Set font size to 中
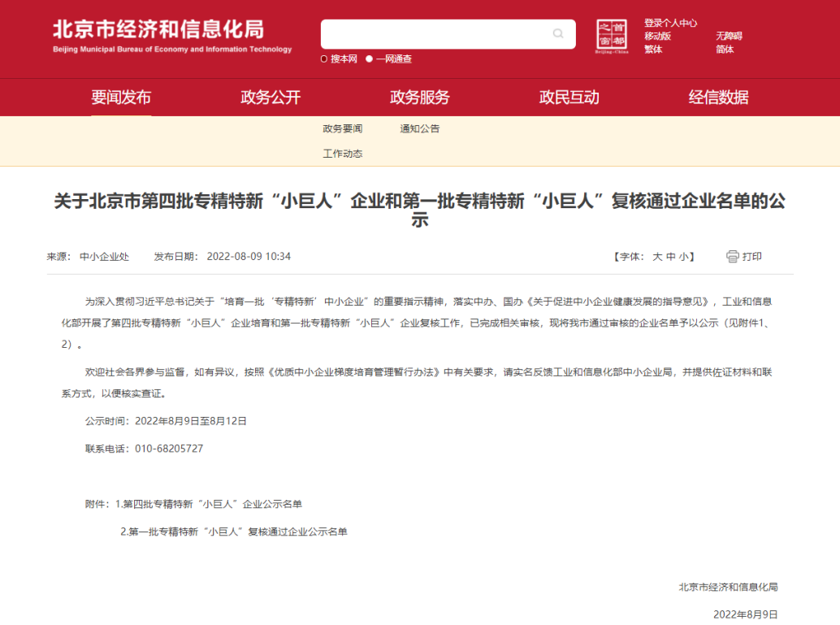The image size is (840, 625). (x=670, y=257)
